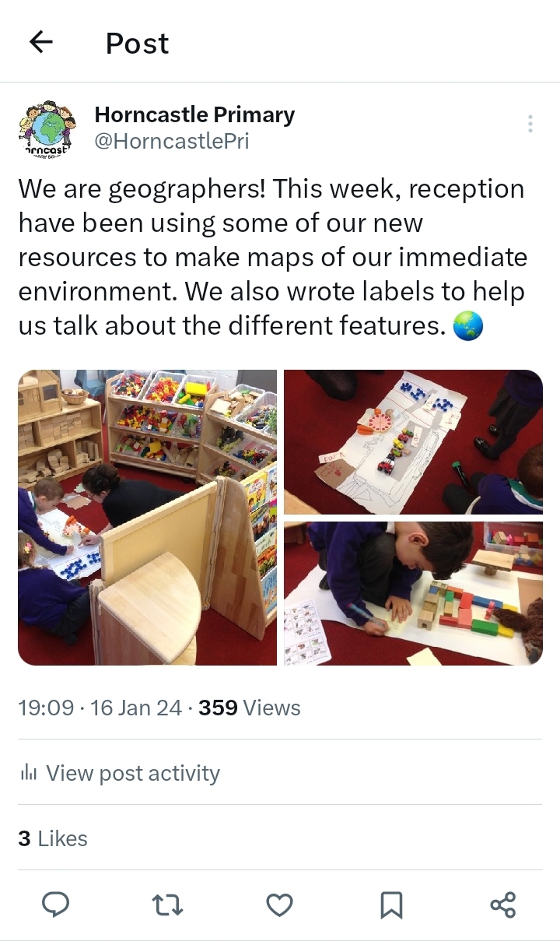Tap the share icon

503,905
